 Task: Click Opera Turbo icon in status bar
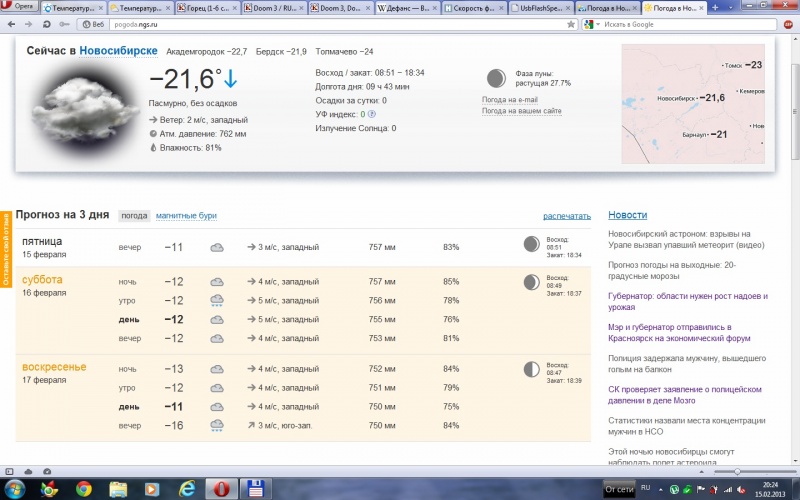tap(47, 471)
